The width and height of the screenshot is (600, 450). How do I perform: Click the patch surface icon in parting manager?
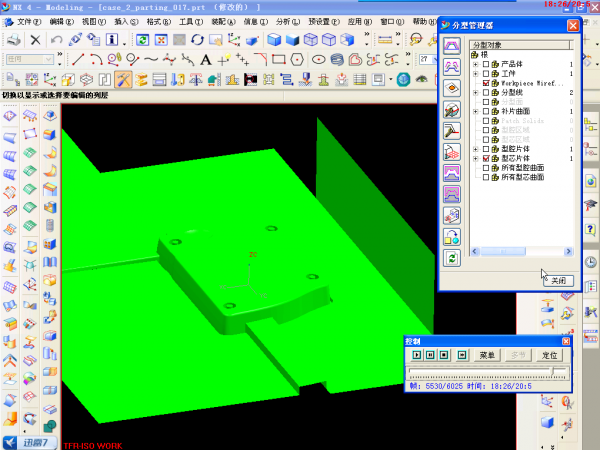pos(452,88)
